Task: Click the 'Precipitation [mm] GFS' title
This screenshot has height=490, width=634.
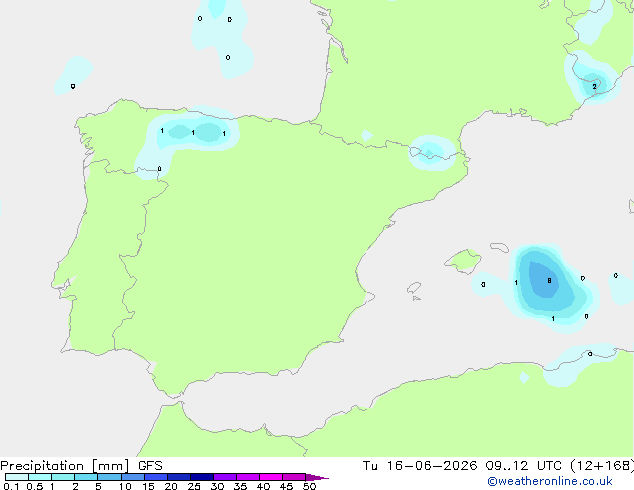Action: point(81,466)
